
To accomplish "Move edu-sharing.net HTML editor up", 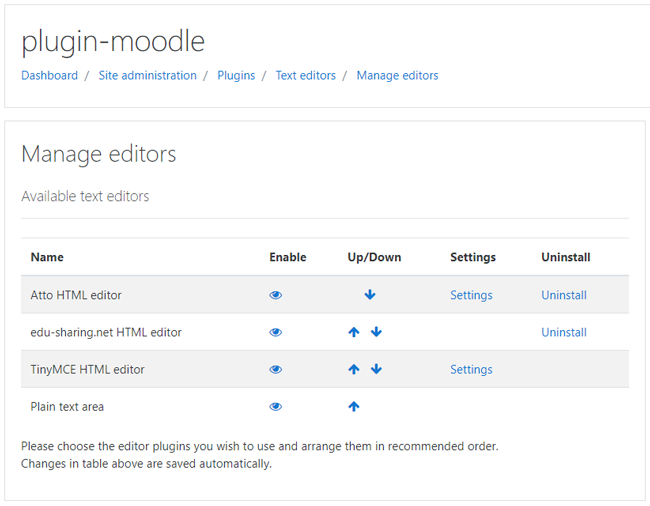I will [x=354, y=332].
